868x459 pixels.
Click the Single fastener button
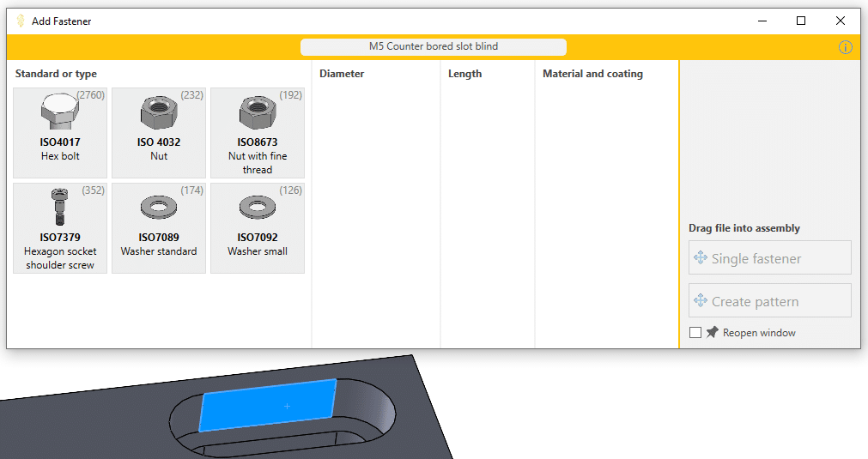pos(769,258)
